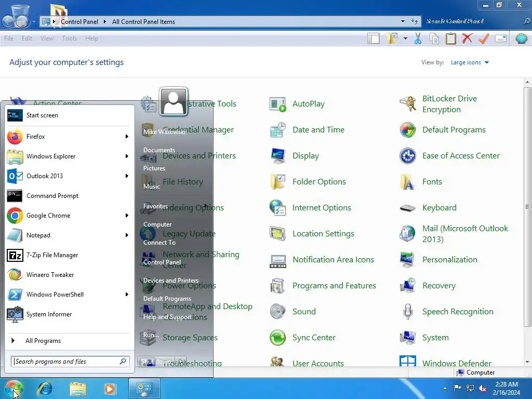Expand the Firefox jump list arrow
This screenshot has height=399, width=532.
pyautogui.click(x=127, y=137)
